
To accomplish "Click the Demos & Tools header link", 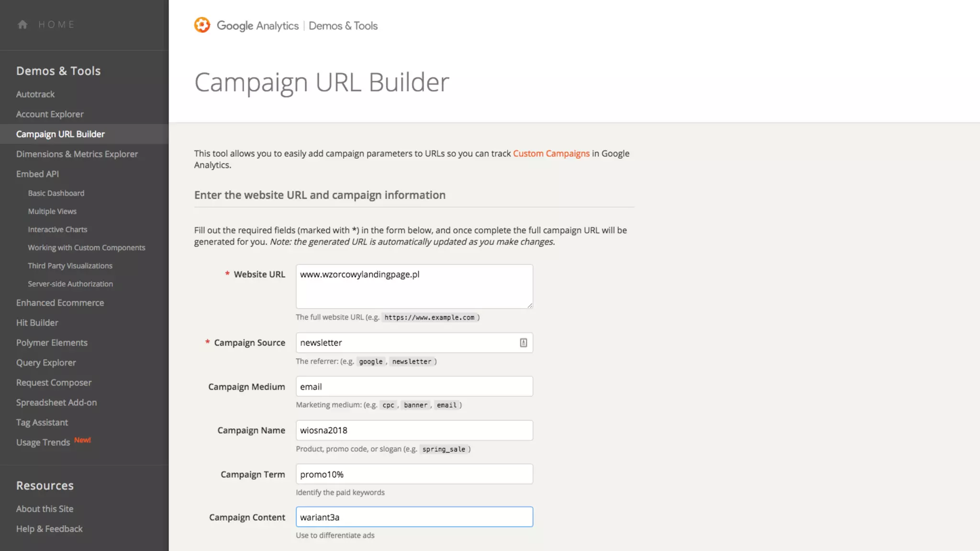I will click(x=343, y=26).
